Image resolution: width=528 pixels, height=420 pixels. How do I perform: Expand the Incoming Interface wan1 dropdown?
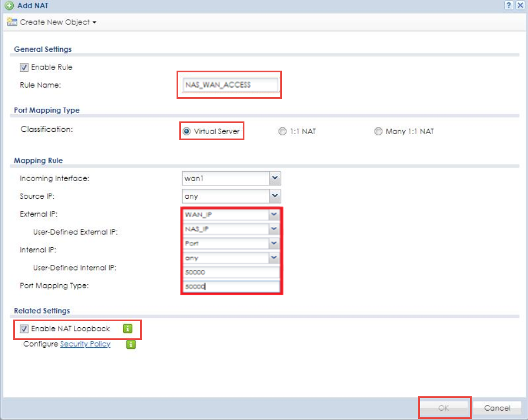click(275, 178)
